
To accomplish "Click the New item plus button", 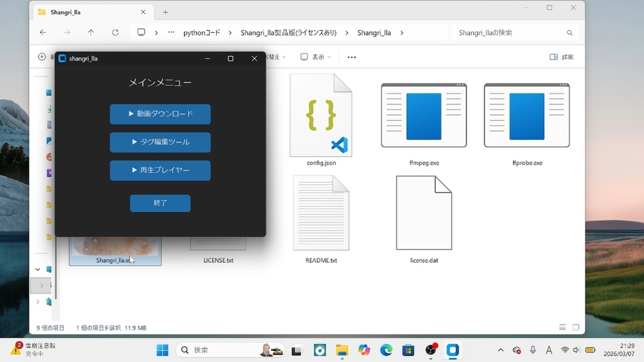I will click(42, 57).
